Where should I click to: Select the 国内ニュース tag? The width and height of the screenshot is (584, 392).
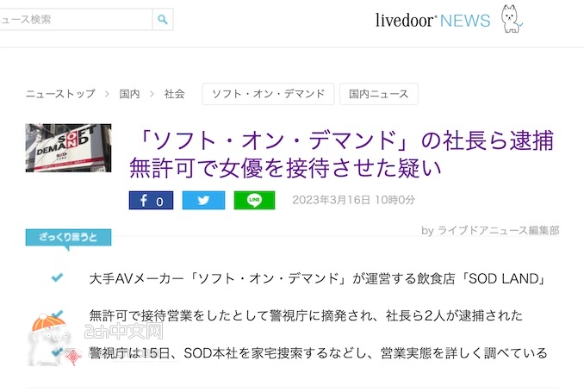(x=379, y=94)
